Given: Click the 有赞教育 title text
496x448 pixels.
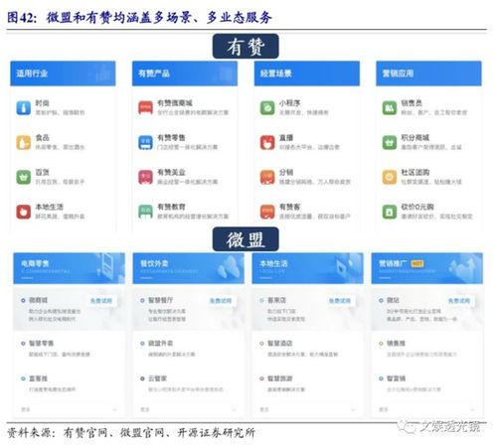Looking at the screenshot, I should click(171, 207).
